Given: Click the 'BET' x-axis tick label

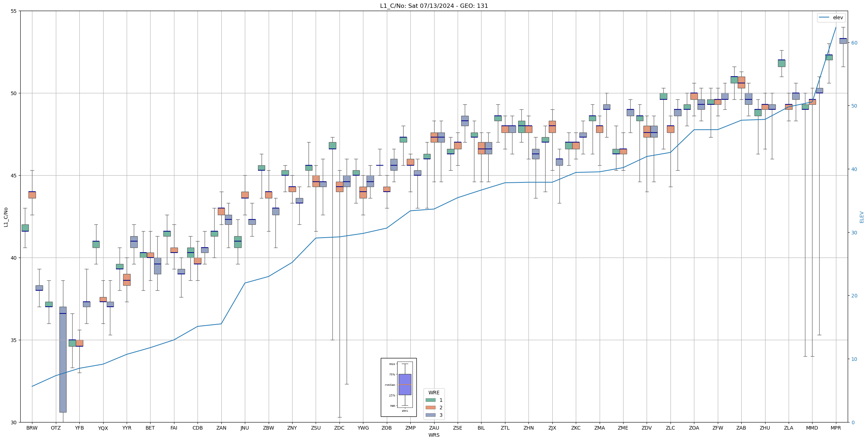Looking at the screenshot, I should click(150, 428).
